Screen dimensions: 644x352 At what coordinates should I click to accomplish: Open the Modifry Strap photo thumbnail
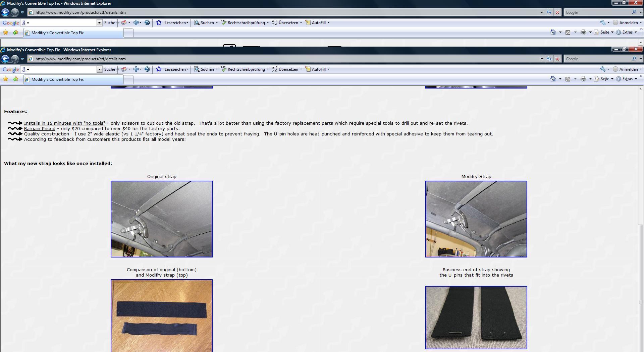coord(476,219)
